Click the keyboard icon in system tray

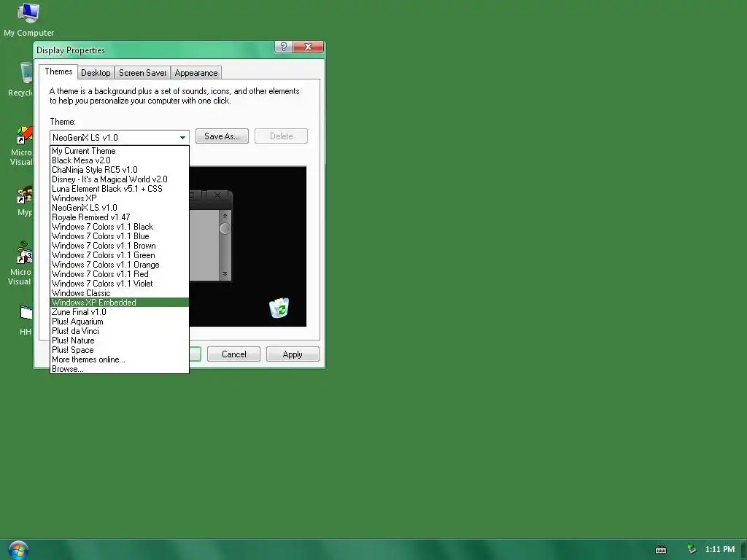[661, 550]
